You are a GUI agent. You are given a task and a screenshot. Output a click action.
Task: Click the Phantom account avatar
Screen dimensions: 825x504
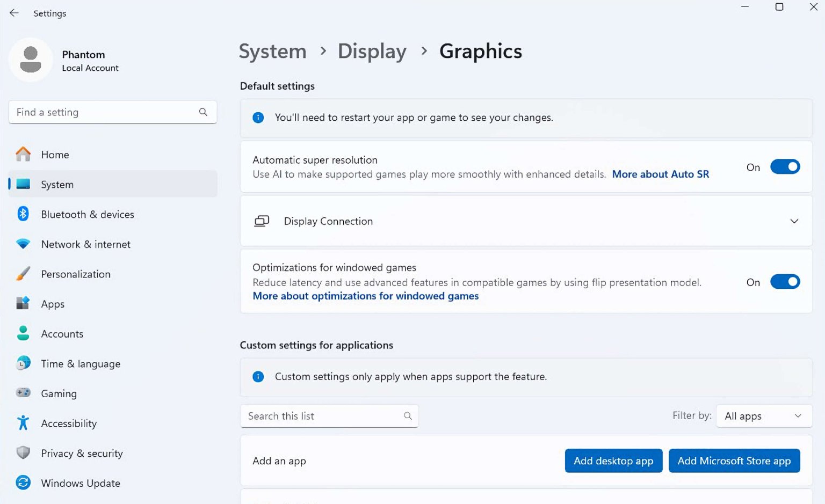click(x=31, y=60)
